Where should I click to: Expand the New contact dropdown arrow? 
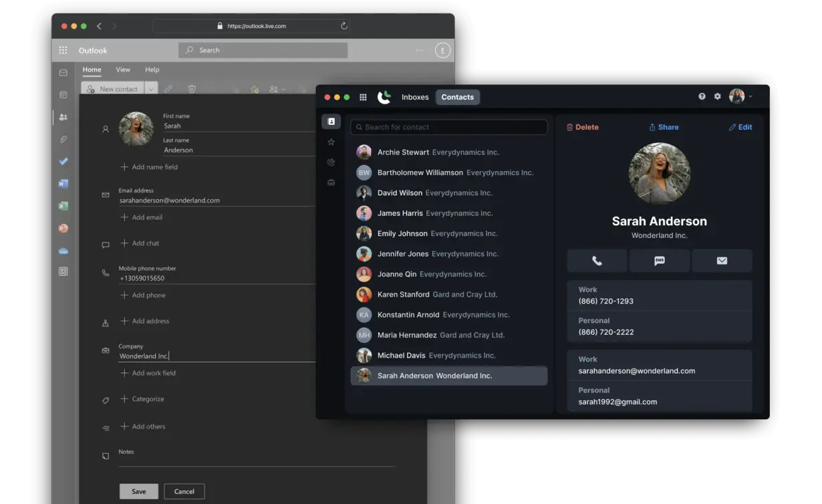coord(151,89)
